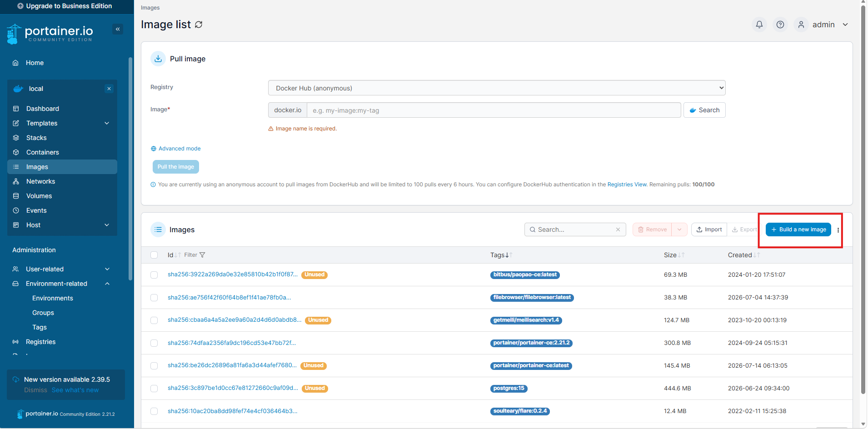Sort images by Id column
Screen dimensions: 868x429
pyautogui.click(x=174, y=255)
